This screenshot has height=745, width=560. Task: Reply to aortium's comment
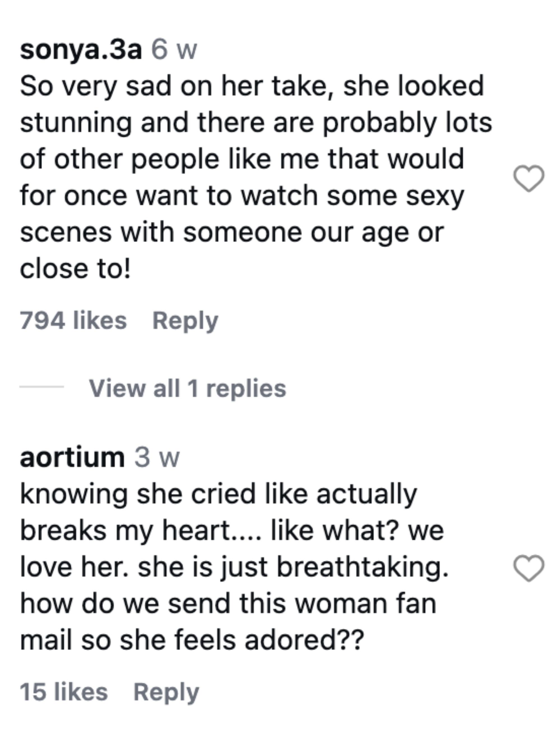tap(166, 692)
